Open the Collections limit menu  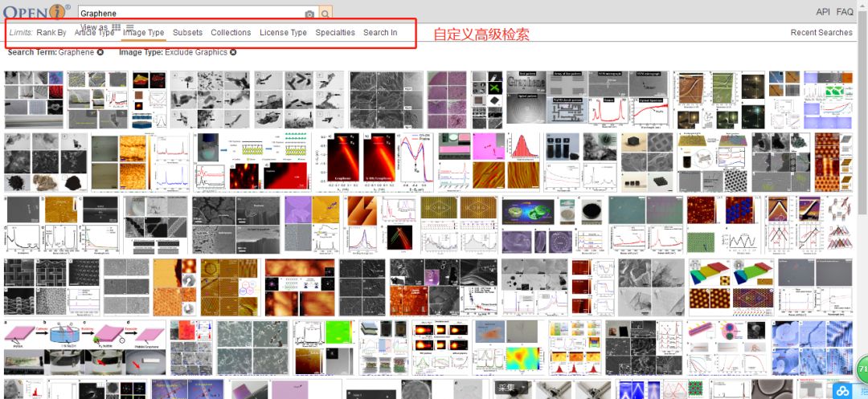[x=231, y=33]
